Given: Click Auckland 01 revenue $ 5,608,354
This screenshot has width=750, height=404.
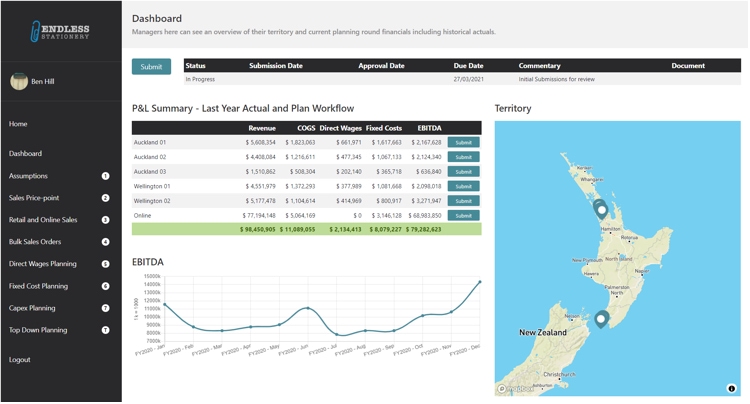Looking at the screenshot, I should (261, 142).
